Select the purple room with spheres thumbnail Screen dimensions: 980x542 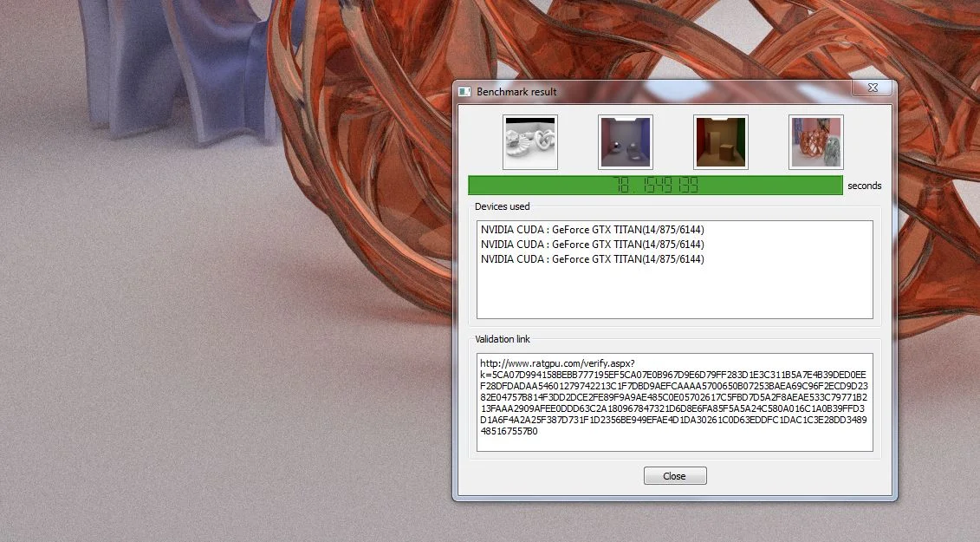pyautogui.click(x=625, y=142)
